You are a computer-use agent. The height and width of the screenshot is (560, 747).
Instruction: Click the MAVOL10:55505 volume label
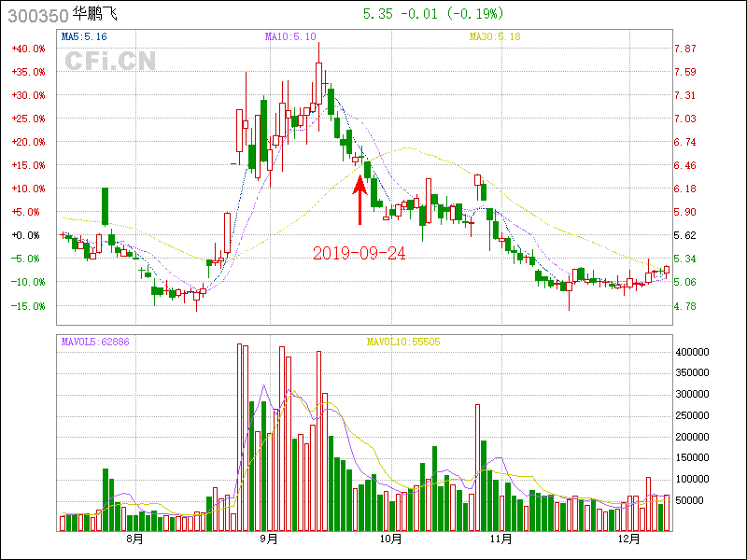pyautogui.click(x=402, y=342)
